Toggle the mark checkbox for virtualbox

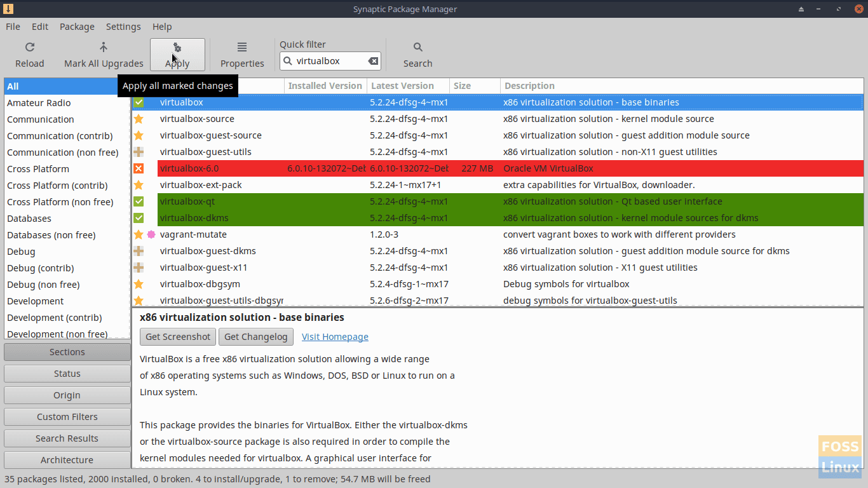(x=139, y=102)
